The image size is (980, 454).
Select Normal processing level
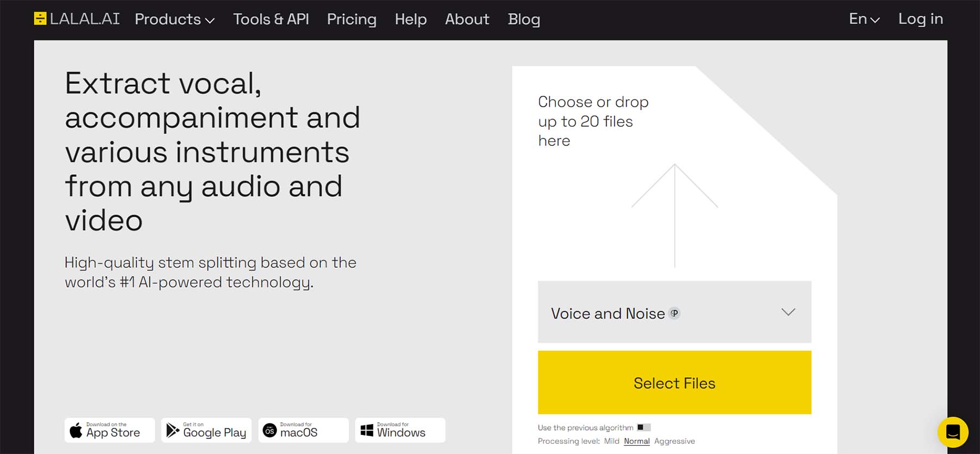coord(637,441)
